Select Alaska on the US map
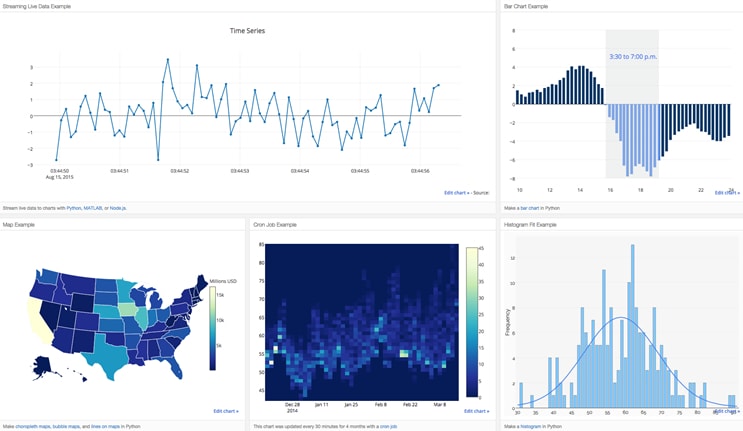 pos(44,366)
